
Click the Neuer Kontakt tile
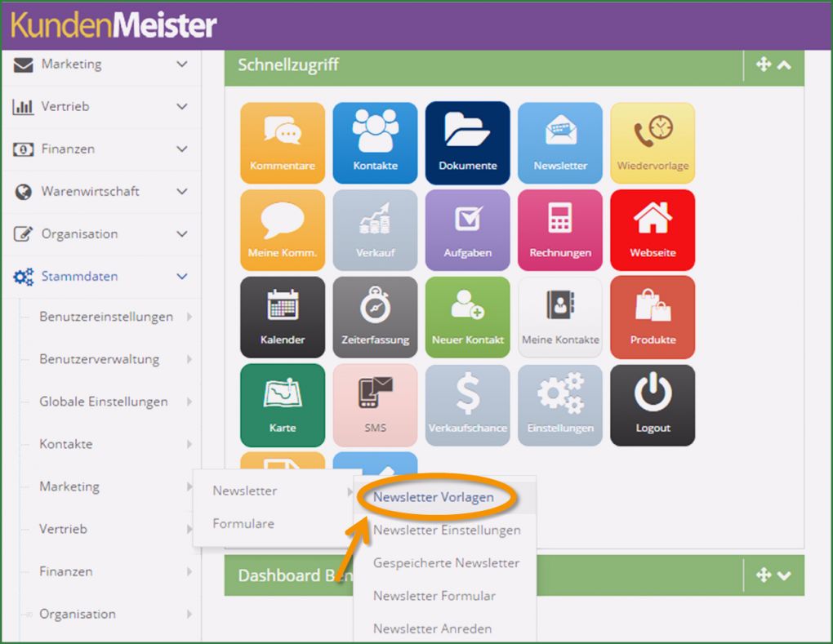coord(467,317)
